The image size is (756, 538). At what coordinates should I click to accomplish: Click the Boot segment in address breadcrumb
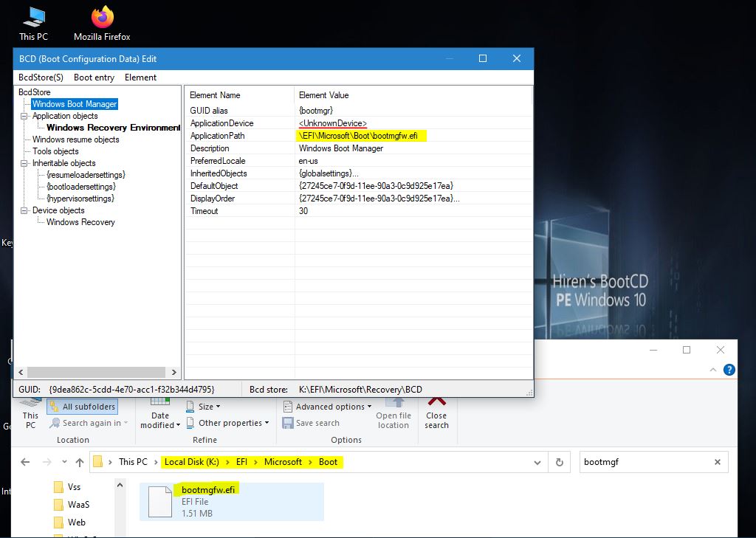pos(328,462)
